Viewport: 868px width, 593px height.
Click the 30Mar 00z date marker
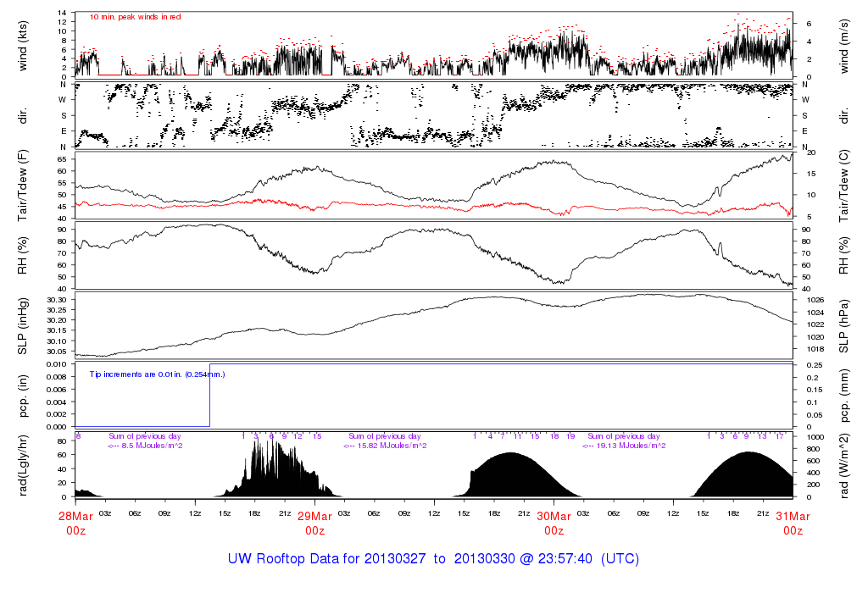554,523
